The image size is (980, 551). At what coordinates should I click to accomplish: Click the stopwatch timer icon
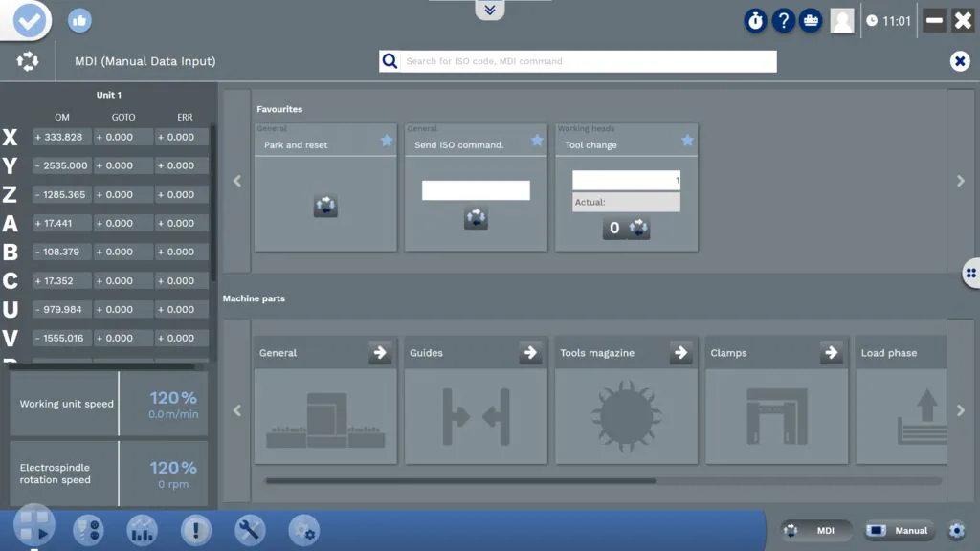point(756,21)
